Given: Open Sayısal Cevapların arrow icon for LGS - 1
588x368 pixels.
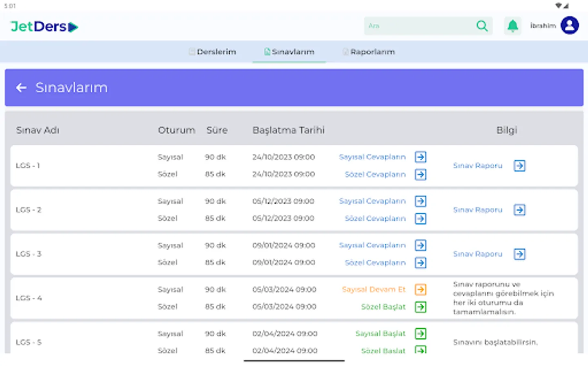Looking at the screenshot, I should pyautogui.click(x=420, y=157).
